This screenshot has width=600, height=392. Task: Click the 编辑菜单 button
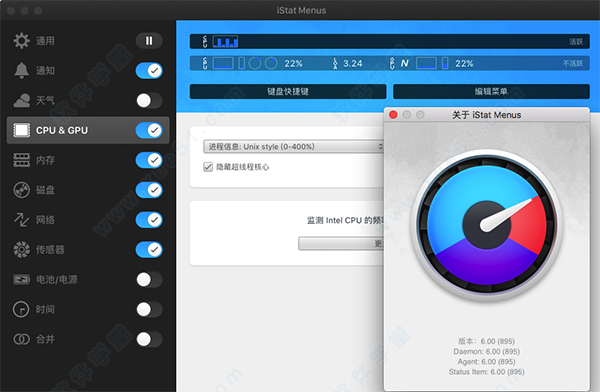[491, 91]
